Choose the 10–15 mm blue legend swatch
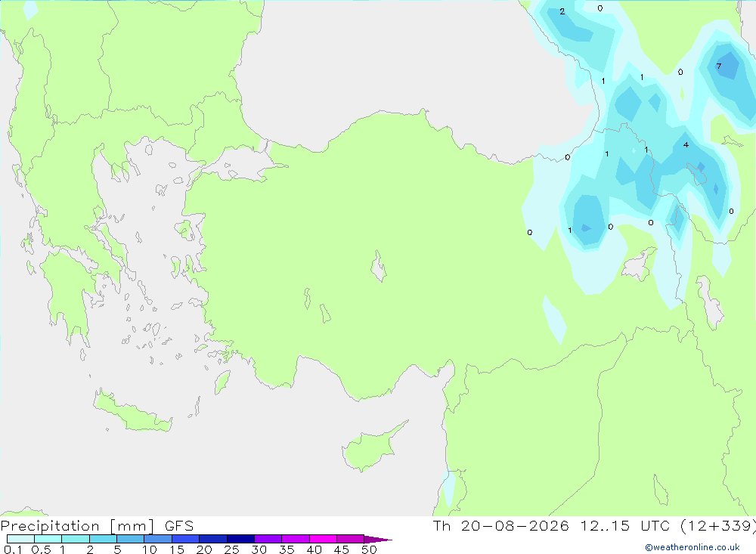The height and width of the screenshot is (554, 756). 158,539
